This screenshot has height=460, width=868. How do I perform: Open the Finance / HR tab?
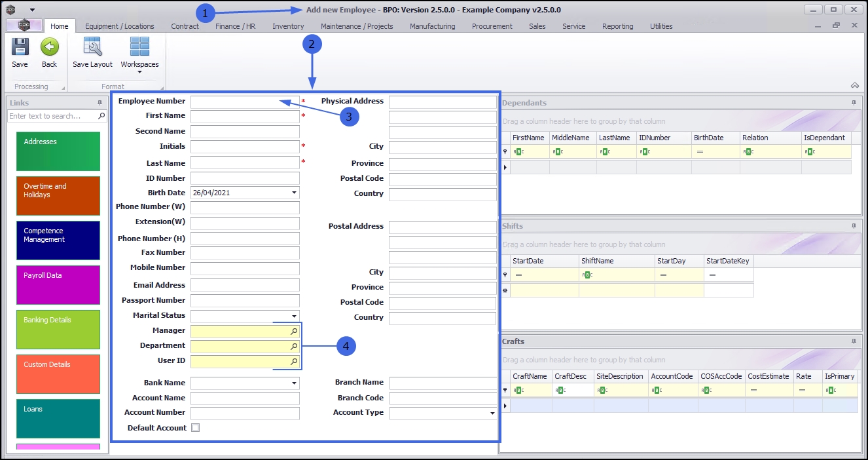[236, 26]
